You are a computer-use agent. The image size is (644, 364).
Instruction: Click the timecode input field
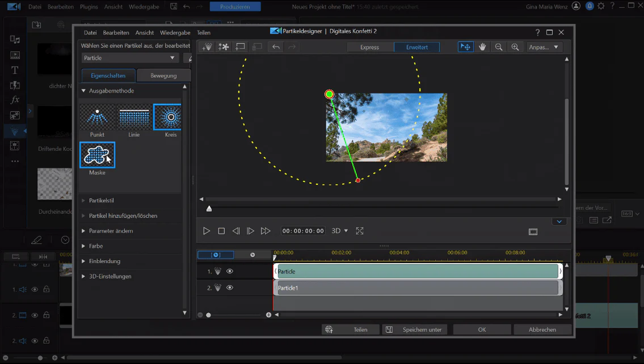[x=303, y=231]
